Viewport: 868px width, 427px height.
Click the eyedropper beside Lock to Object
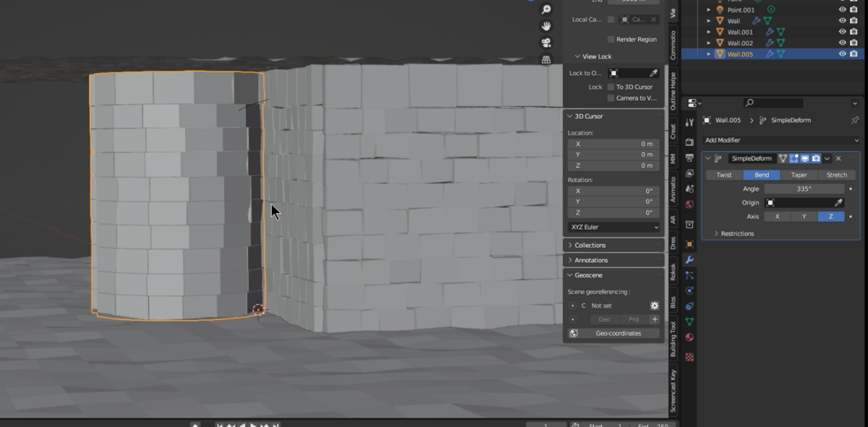click(653, 73)
